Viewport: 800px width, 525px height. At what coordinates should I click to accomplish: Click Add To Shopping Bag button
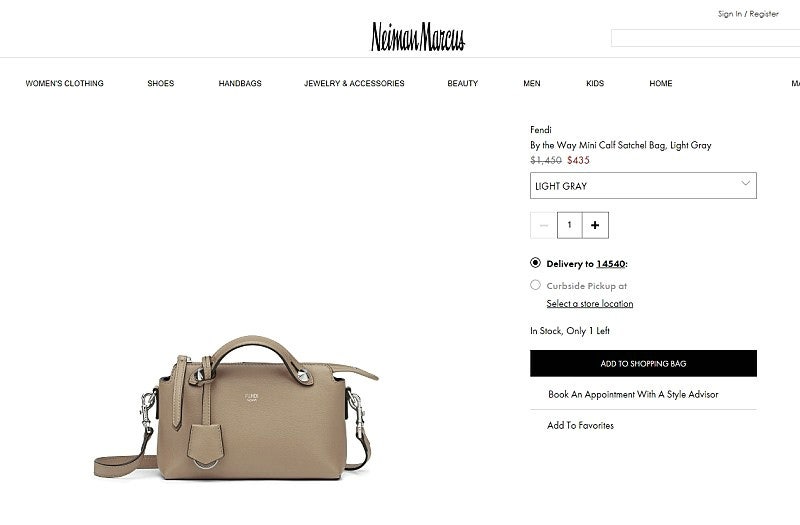point(643,363)
